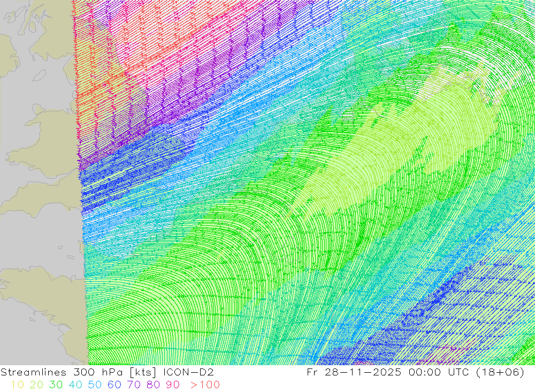Click the green 30 kts legend value
The height and width of the screenshot is (392, 535).
coord(56,385)
